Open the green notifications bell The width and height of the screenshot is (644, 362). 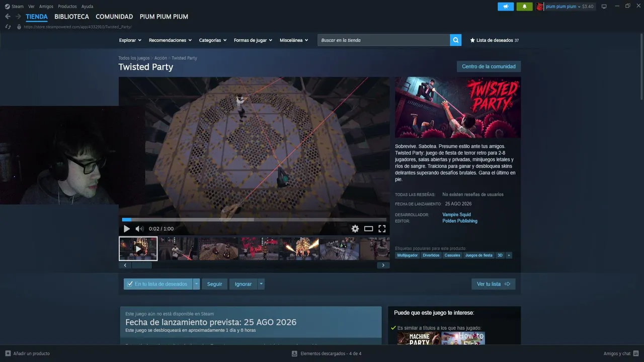pos(524,7)
